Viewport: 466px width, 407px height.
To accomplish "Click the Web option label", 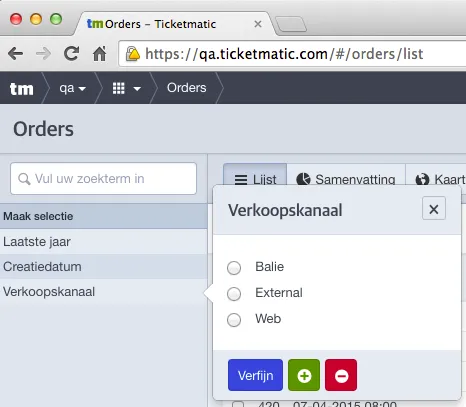I will (x=268, y=319).
